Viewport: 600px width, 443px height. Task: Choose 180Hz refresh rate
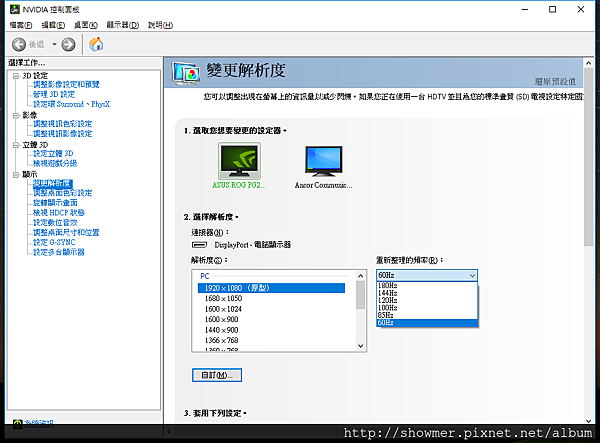tap(427, 286)
